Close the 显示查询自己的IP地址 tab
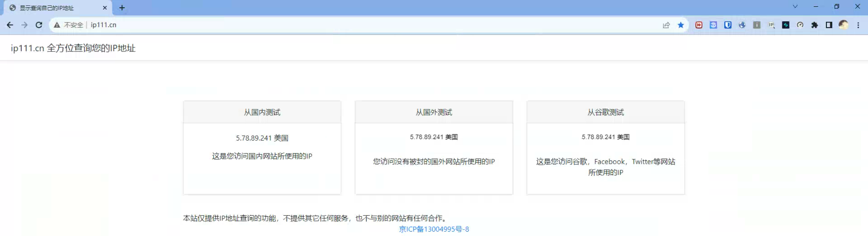Image resolution: width=868 pixels, height=236 pixels. pos(105,8)
